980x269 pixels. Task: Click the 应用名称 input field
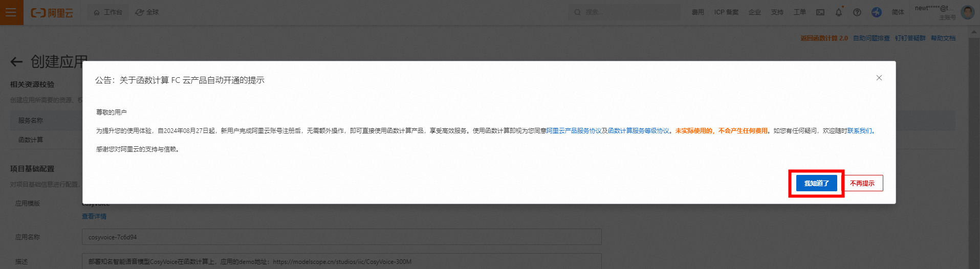(x=341, y=237)
